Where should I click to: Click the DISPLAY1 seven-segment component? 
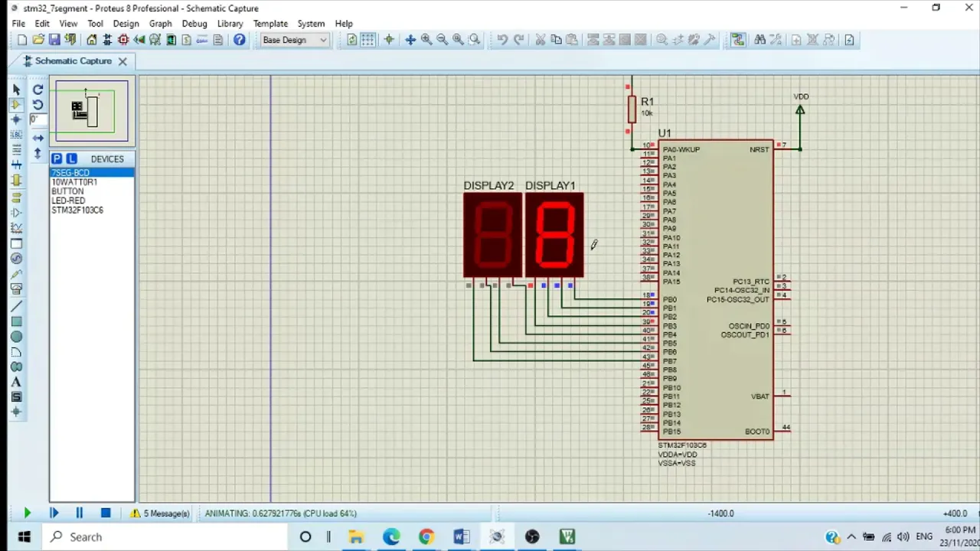tap(554, 236)
